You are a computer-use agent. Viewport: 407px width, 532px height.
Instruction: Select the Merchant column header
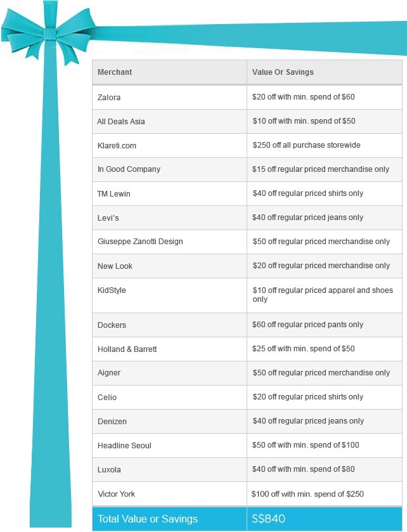coord(169,72)
